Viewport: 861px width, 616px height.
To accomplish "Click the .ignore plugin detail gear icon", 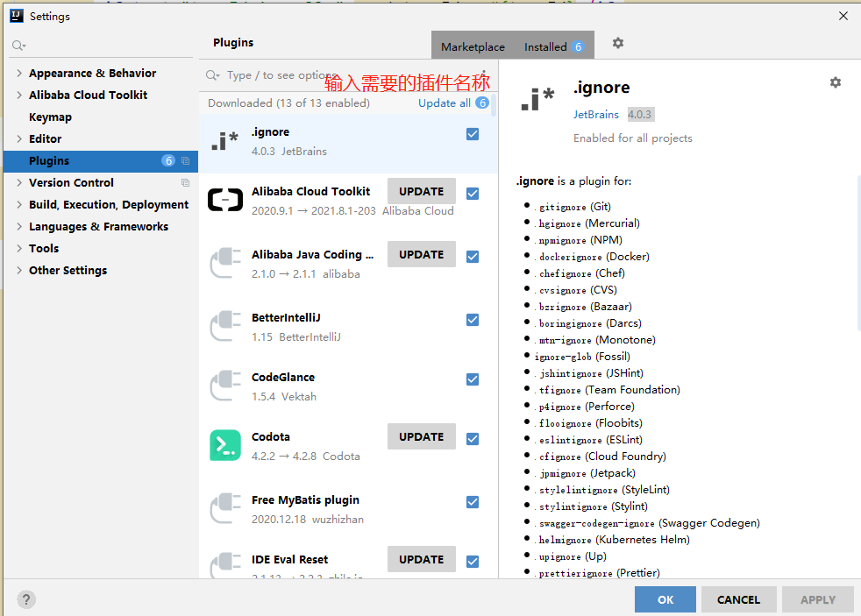I will click(836, 82).
